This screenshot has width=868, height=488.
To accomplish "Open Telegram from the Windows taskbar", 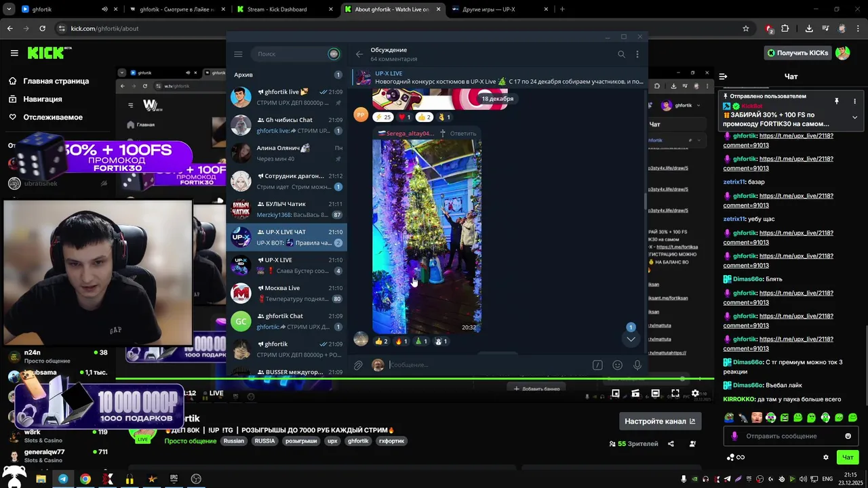I will (63, 479).
